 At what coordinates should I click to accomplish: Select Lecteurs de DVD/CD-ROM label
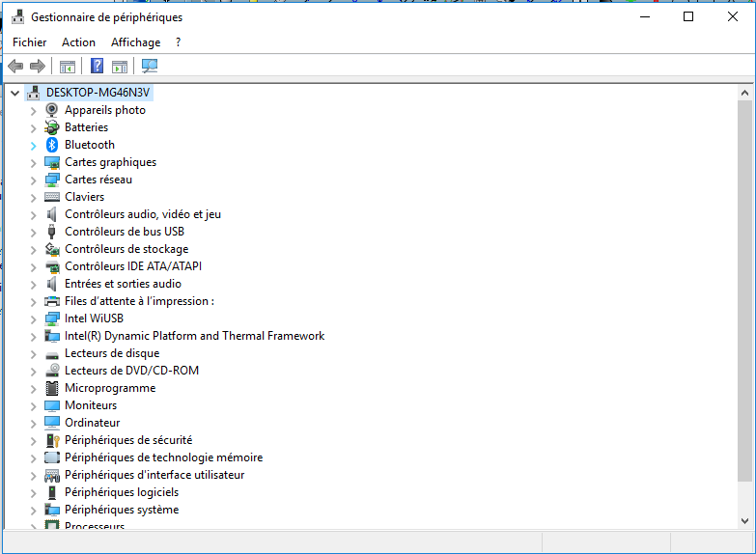click(x=131, y=371)
